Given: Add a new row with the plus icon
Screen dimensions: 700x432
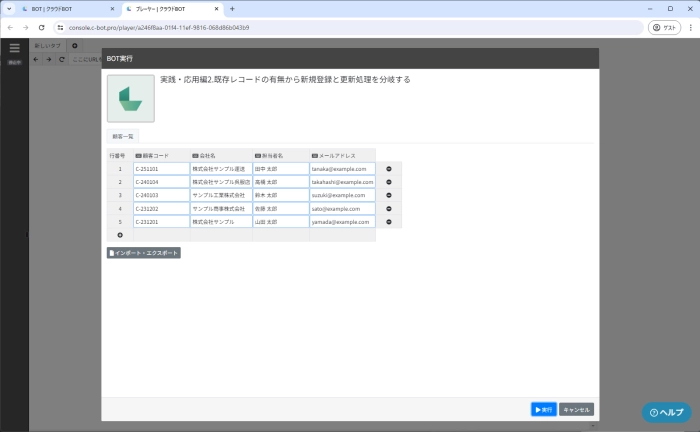Looking at the screenshot, I should (120, 235).
